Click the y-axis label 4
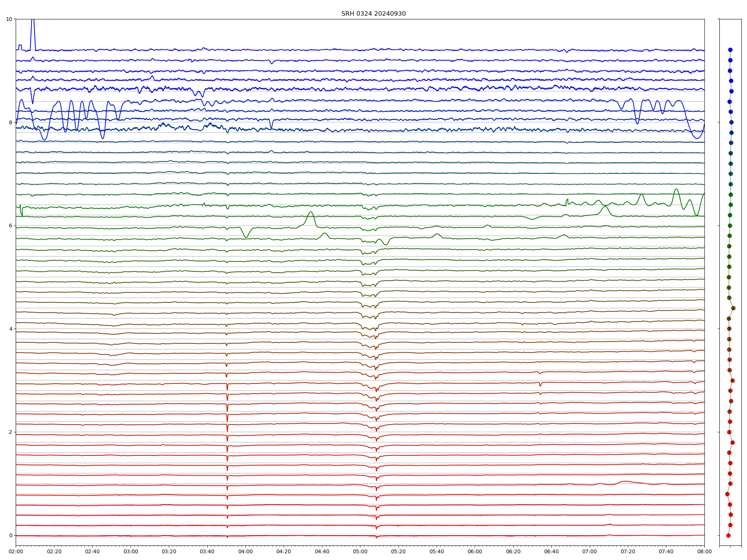747x560 pixels. tap(10, 329)
